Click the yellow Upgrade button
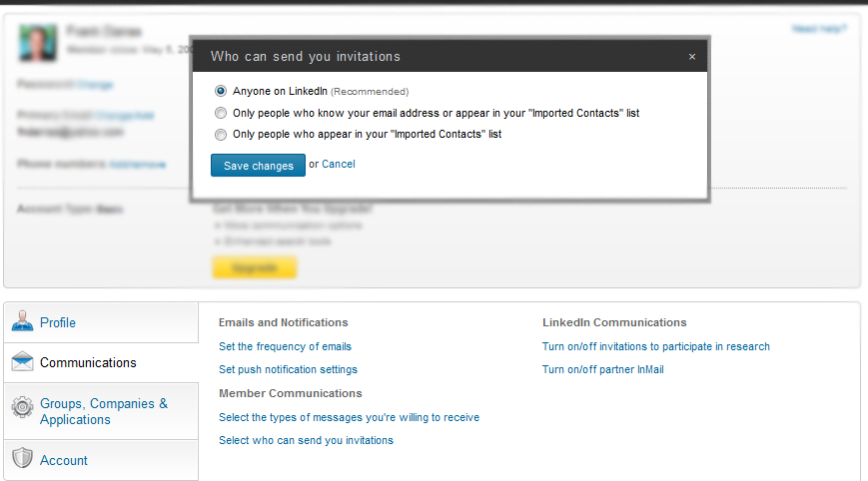Image resolution: width=868 pixels, height=481 pixels. point(255,267)
